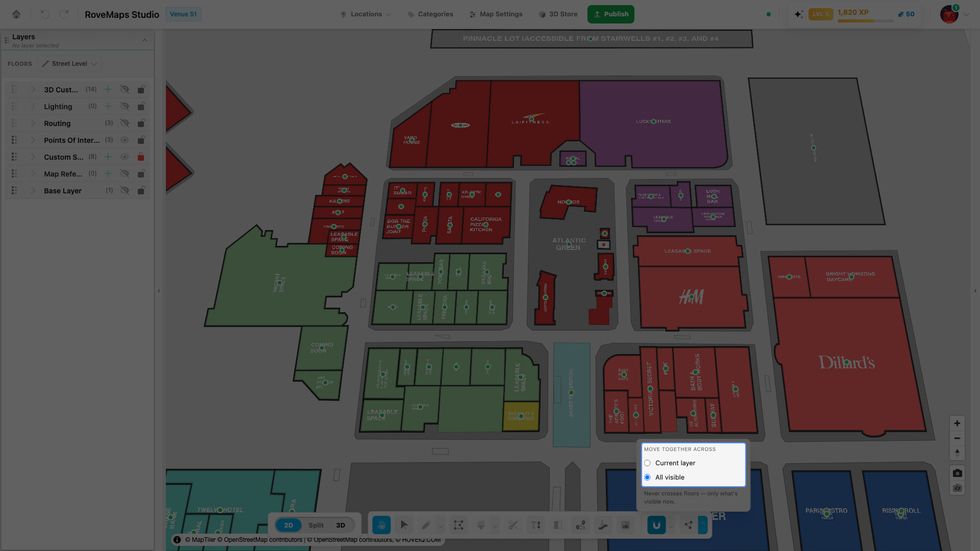The width and height of the screenshot is (980, 551).
Task: Toggle lock on the Routing layer
Action: (x=141, y=123)
